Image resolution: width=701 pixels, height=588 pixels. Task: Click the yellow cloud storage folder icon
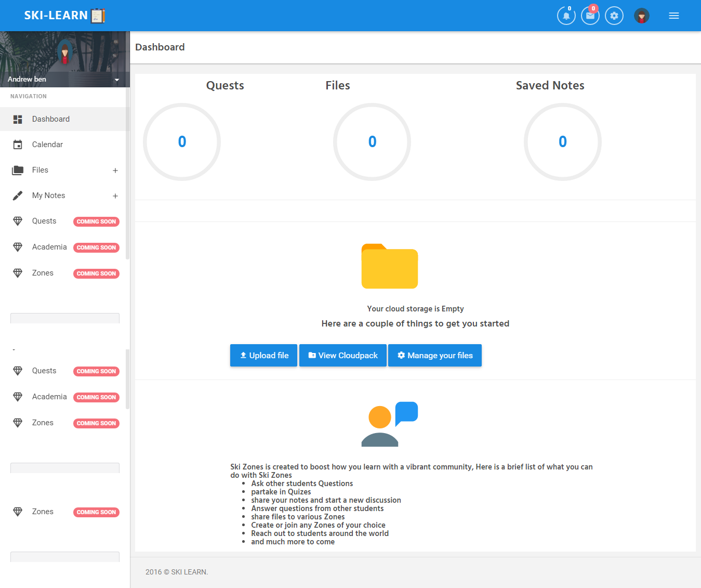389,266
